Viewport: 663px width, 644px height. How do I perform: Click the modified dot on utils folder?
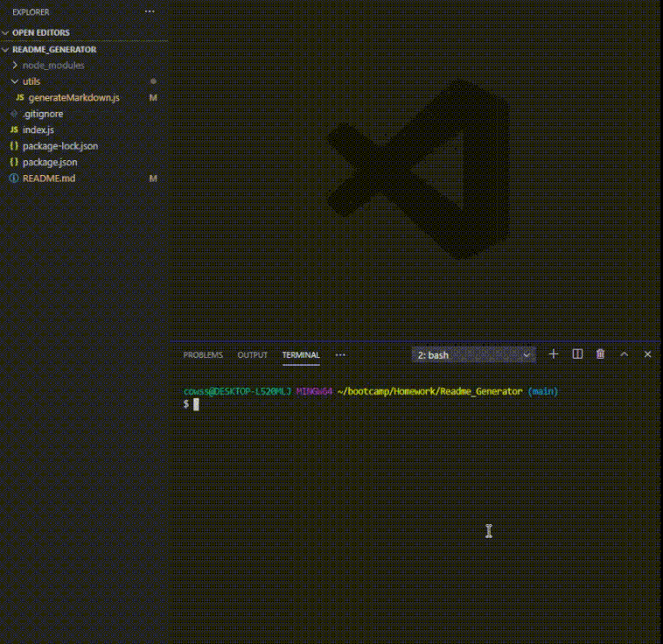(x=153, y=81)
